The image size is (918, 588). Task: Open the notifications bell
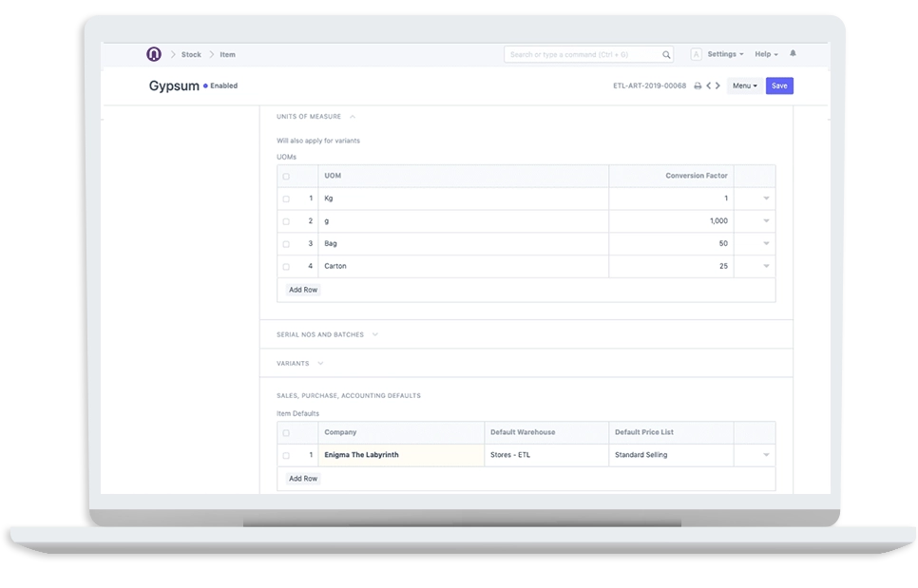click(793, 54)
